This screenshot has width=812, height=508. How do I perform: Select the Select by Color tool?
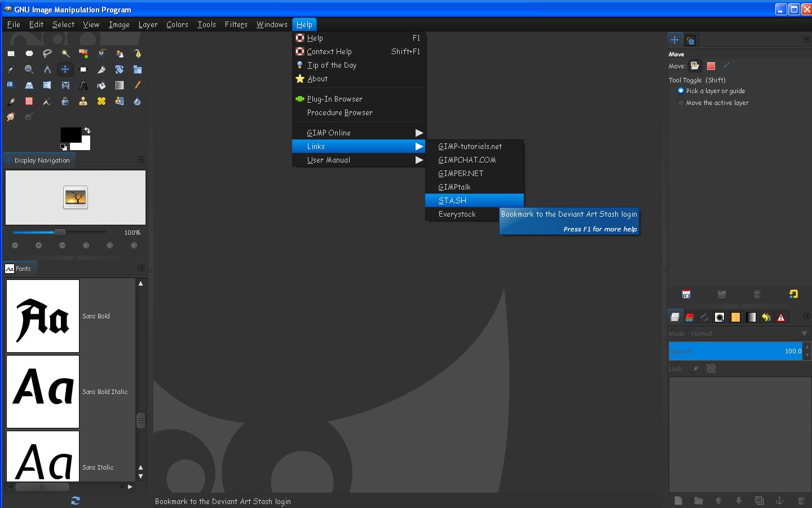click(x=83, y=54)
